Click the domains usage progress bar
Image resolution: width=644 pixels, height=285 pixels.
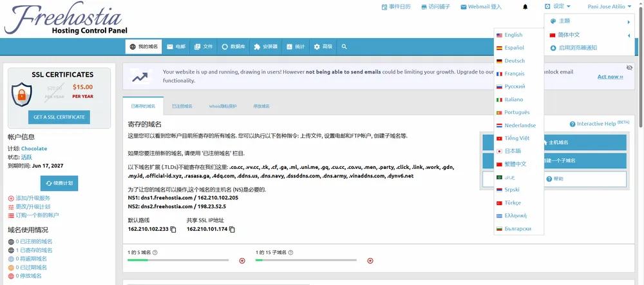[178, 260]
